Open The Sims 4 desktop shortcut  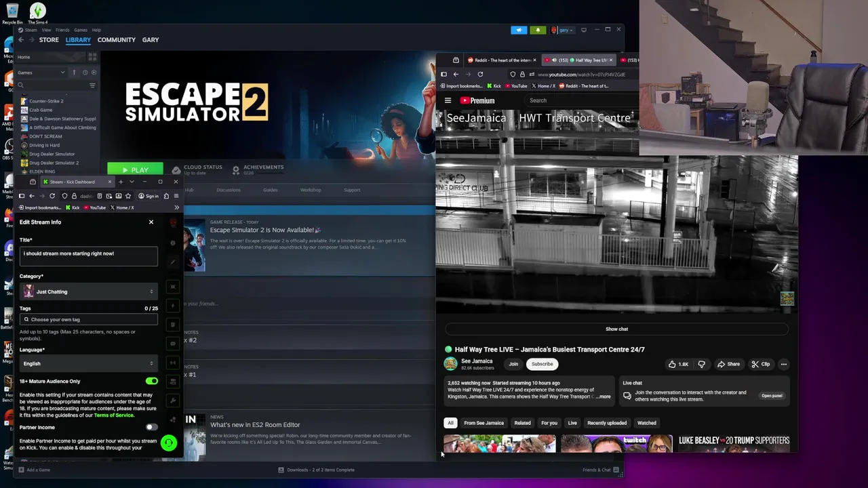[37, 14]
